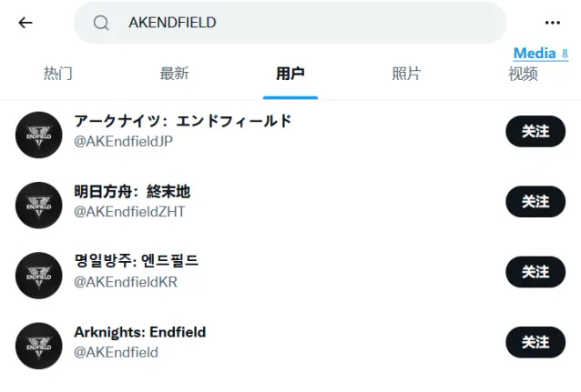581x392 pixels.
Task: Follow the @AKEndfieldZHT account
Action: 535,202
